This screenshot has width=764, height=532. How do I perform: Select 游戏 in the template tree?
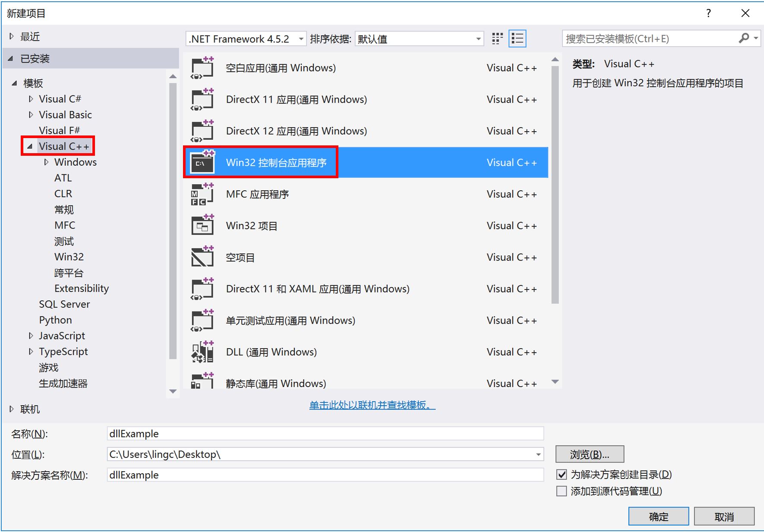tap(48, 368)
